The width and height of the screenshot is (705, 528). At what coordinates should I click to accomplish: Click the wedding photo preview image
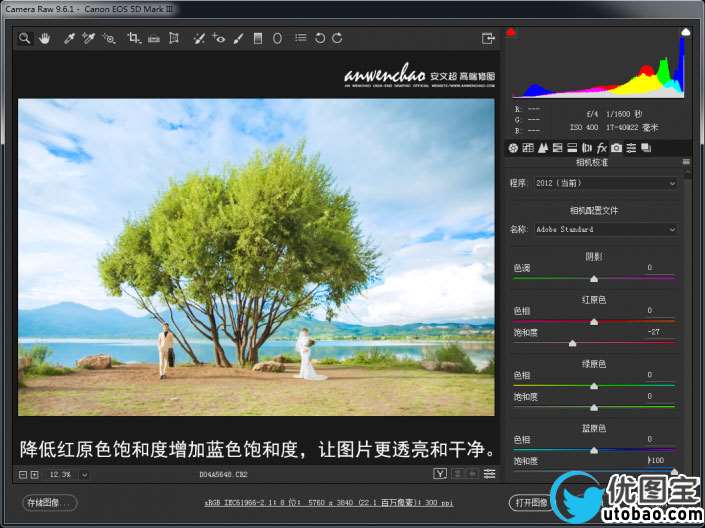[x=256, y=257]
